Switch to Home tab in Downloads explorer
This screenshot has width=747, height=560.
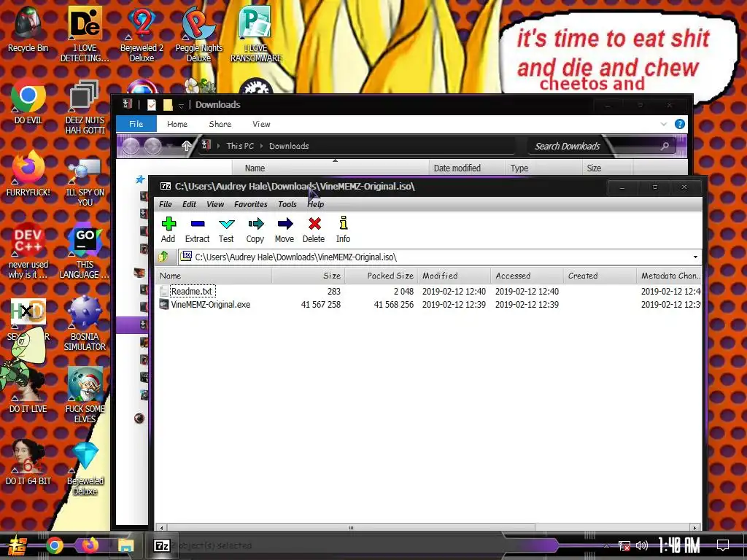click(177, 124)
